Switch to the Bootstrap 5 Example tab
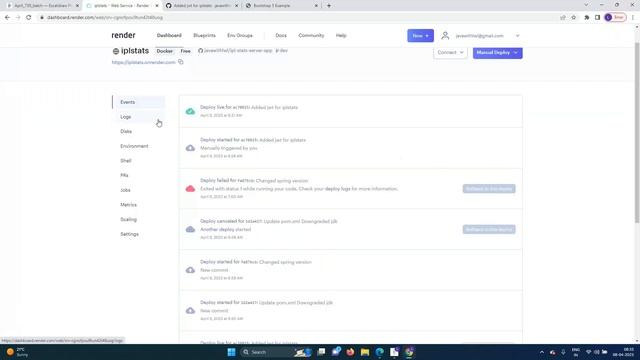 (282, 6)
